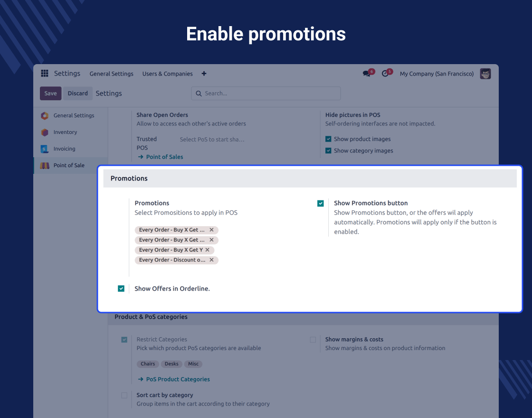Remove the 'Every Order - Discount o...' tag
The height and width of the screenshot is (418, 532).
(x=212, y=260)
